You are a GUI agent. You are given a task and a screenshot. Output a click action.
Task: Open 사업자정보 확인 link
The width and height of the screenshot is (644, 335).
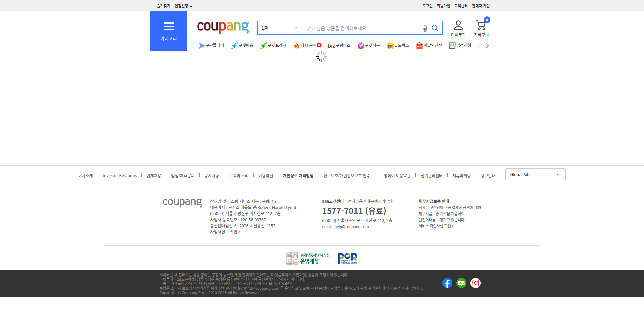(225, 232)
